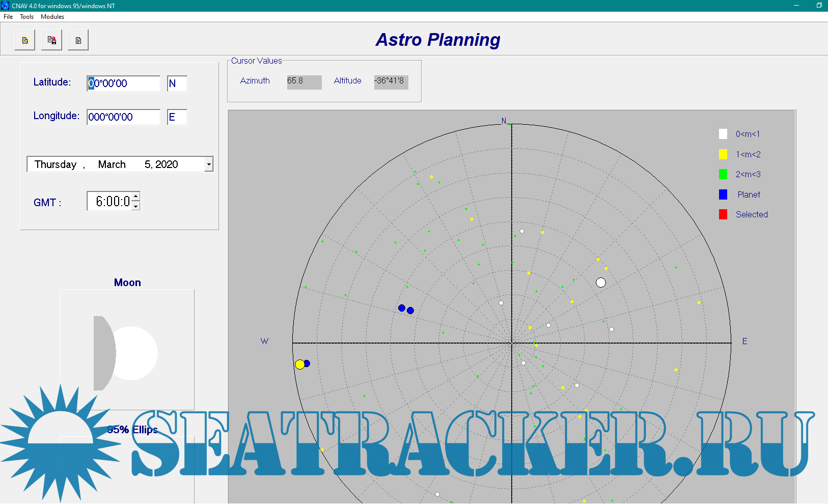Click the large yellow dot near West
Screen dimensions: 828x504
pos(300,364)
